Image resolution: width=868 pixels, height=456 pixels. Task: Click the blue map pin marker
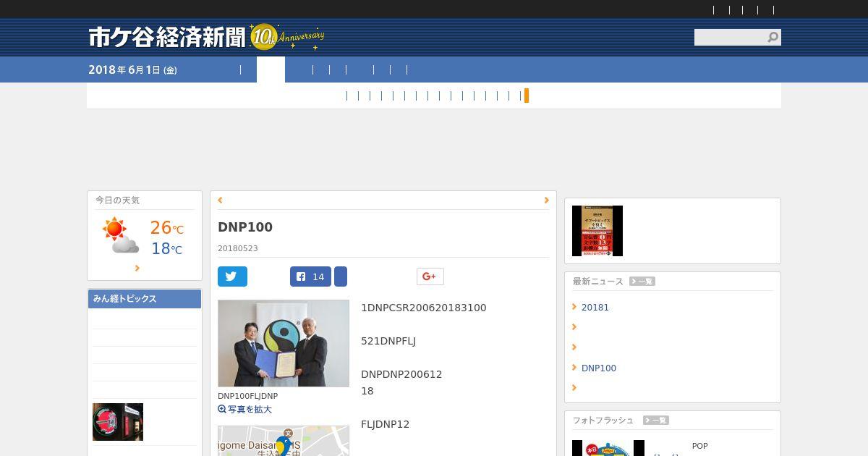tap(283, 445)
